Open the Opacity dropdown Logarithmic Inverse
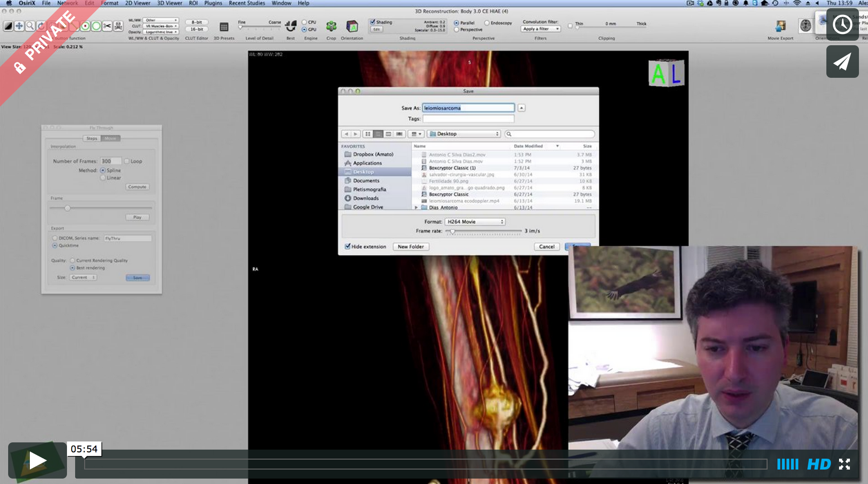The image size is (868, 484). [x=161, y=32]
